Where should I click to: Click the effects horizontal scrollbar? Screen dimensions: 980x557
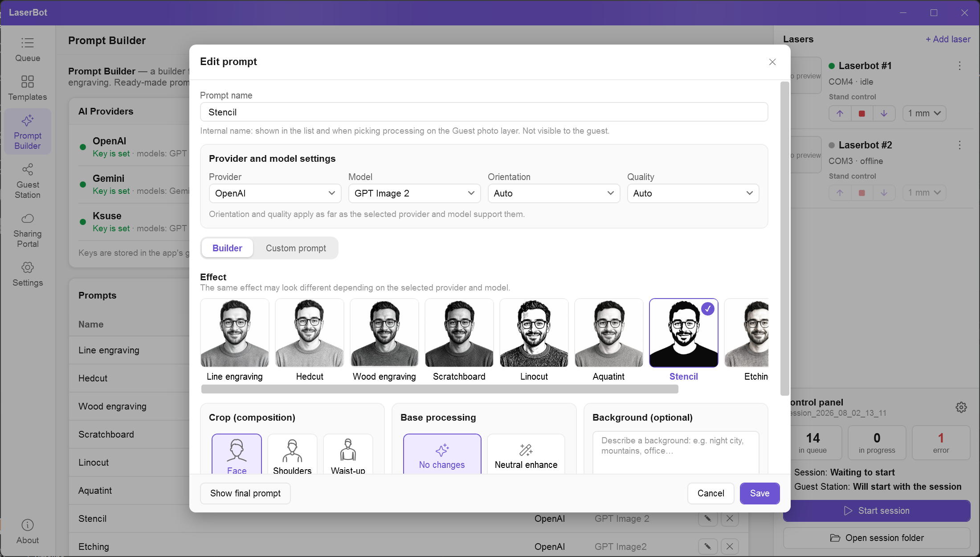click(440, 389)
